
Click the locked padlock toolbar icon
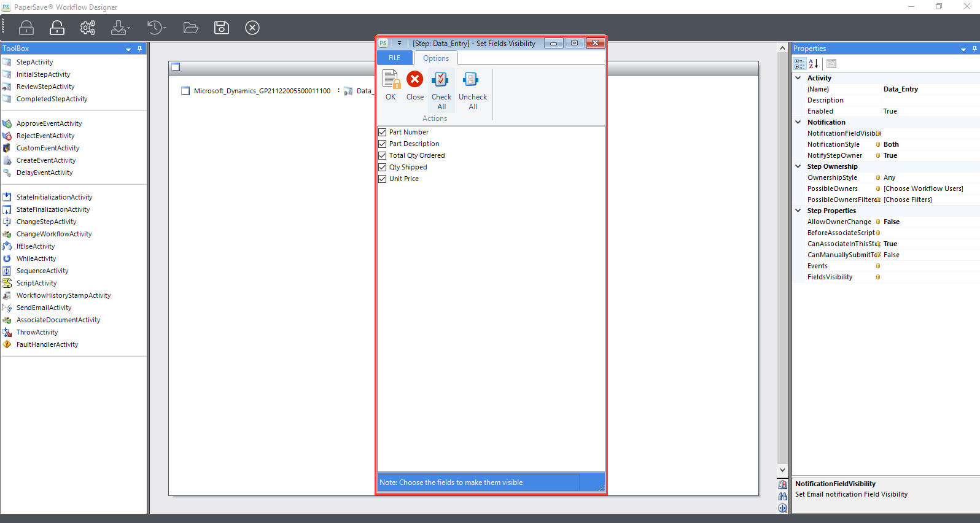[x=26, y=28]
